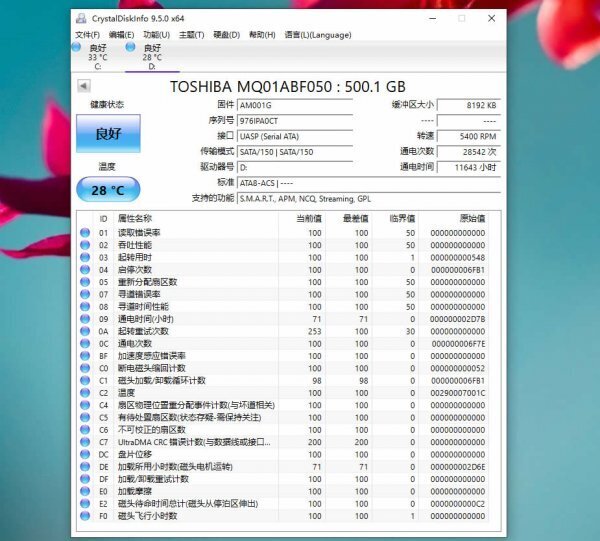The image size is (600, 541).
Task: Click status icon for attribute 0C 通电次数
Action: pyautogui.click(x=85, y=343)
